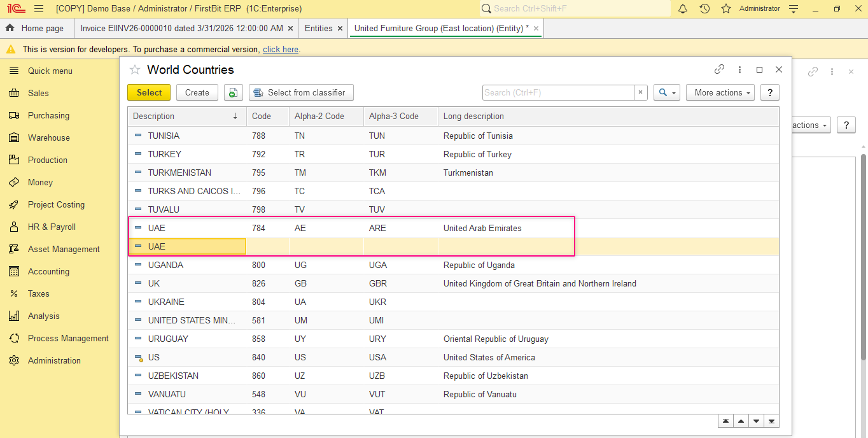
Task: Move one row up arrow button
Action: coord(741,421)
